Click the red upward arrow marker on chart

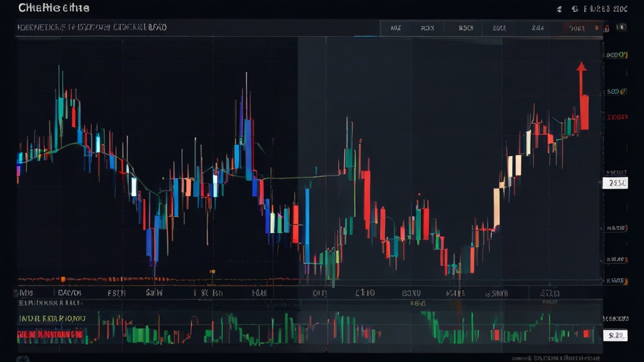tap(581, 68)
